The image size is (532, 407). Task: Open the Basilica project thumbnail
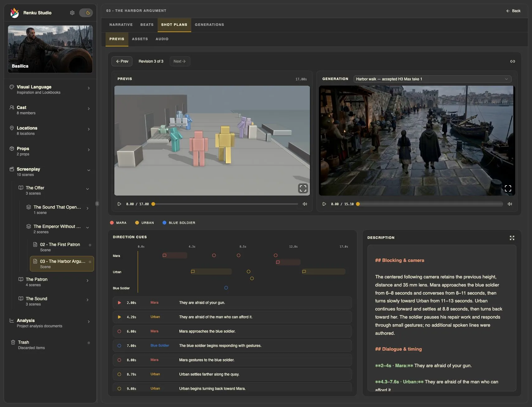click(x=50, y=49)
